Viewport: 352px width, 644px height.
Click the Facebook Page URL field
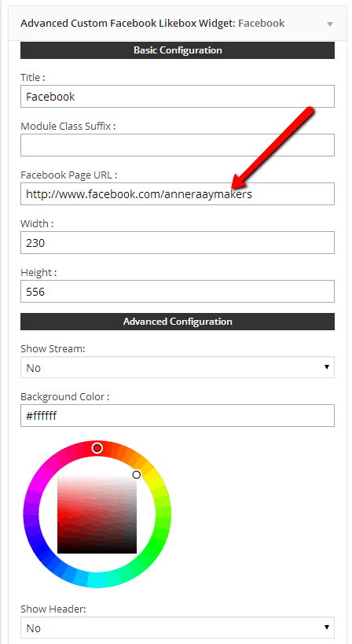point(178,194)
